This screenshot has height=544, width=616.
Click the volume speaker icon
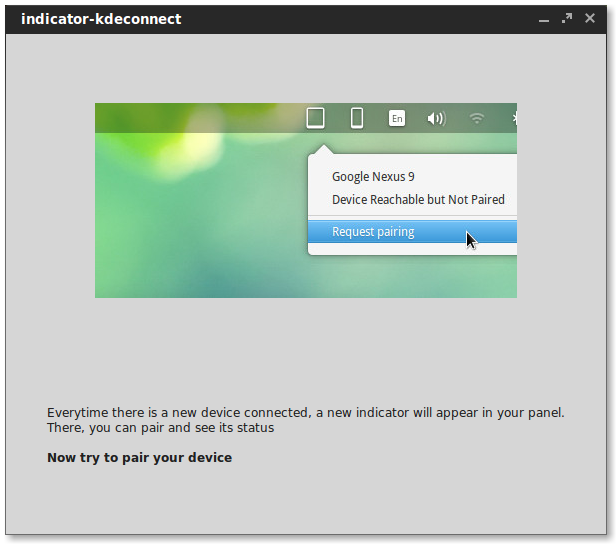tap(436, 119)
